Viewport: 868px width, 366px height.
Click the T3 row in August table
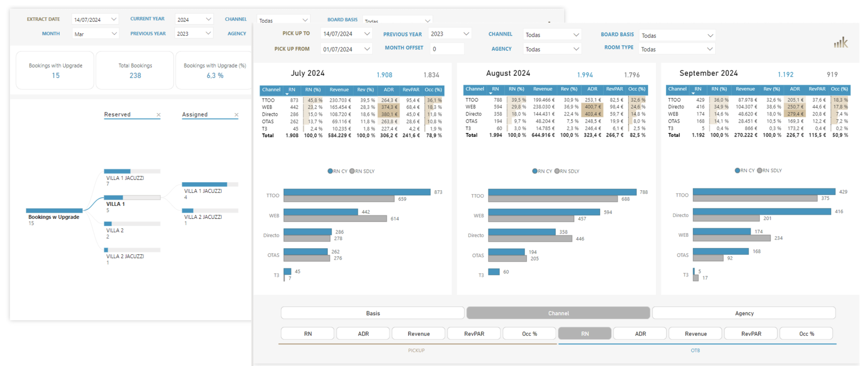click(555, 128)
